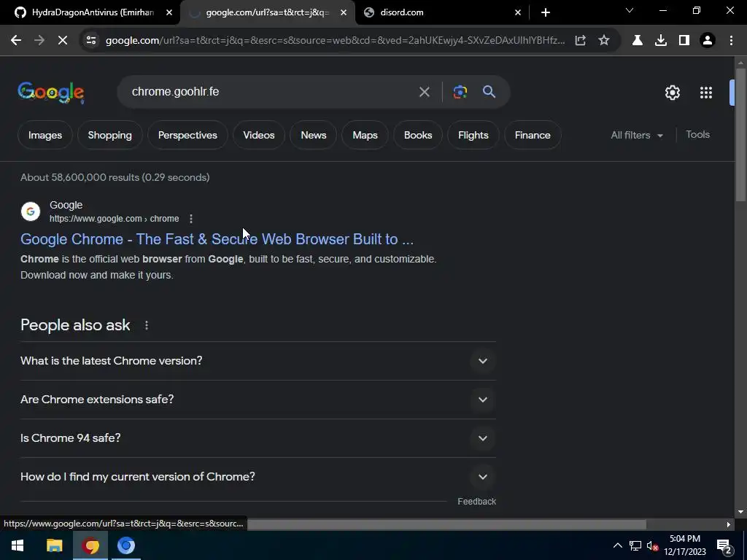Expand the All filters dropdown
The height and width of the screenshot is (560, 747).
click(x=637, y=135)
